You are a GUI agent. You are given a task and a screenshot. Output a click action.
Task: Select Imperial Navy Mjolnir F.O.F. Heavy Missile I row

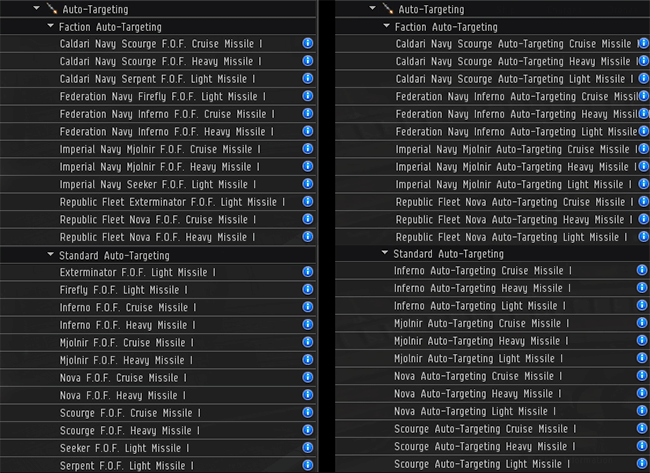tap(158, 167)
